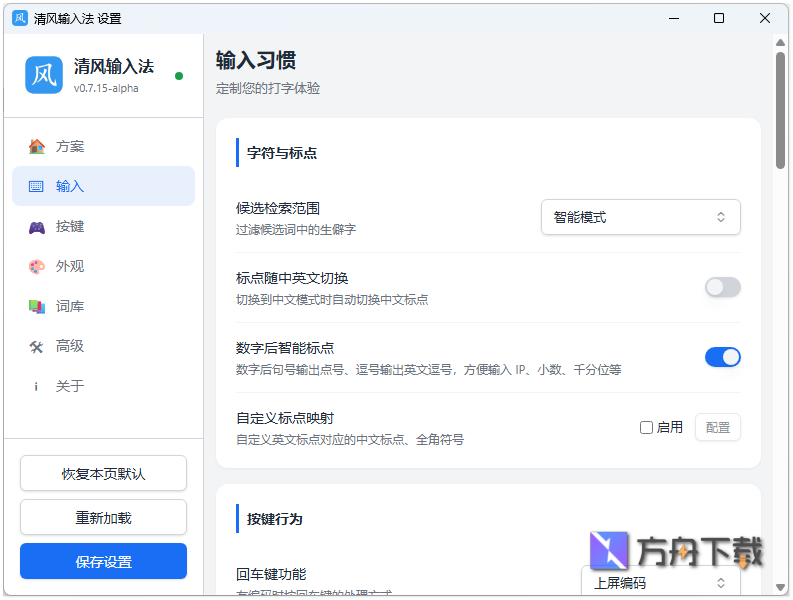Click the 输入习惯 page title
This screenshot has width=793, height=600.
pos(256,60)
